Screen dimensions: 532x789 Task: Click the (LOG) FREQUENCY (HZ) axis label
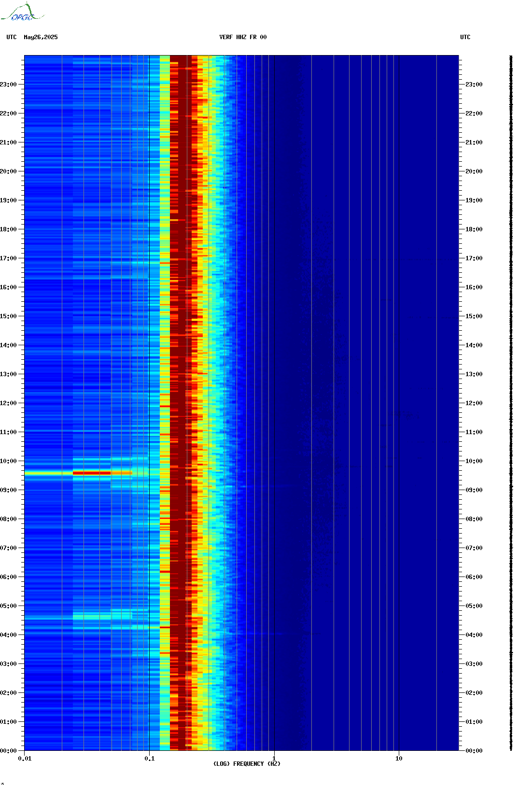(x=247, y=763)
